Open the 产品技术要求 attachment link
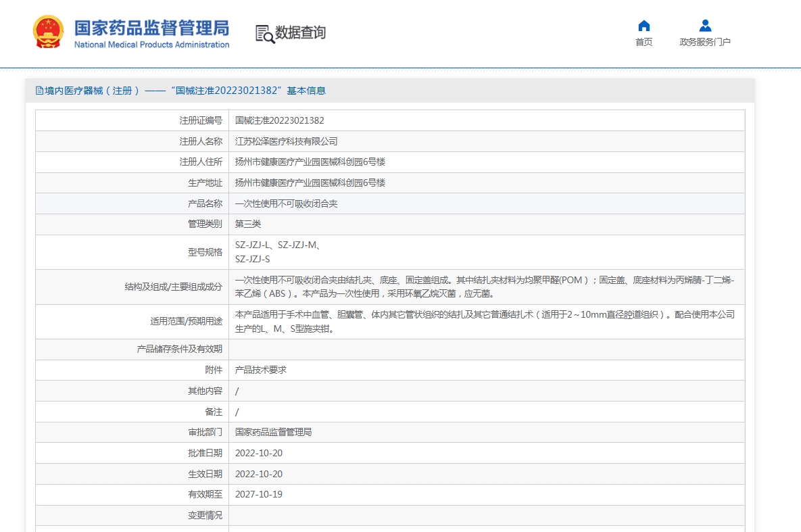 pyautogui.click(x=260, y=370)
